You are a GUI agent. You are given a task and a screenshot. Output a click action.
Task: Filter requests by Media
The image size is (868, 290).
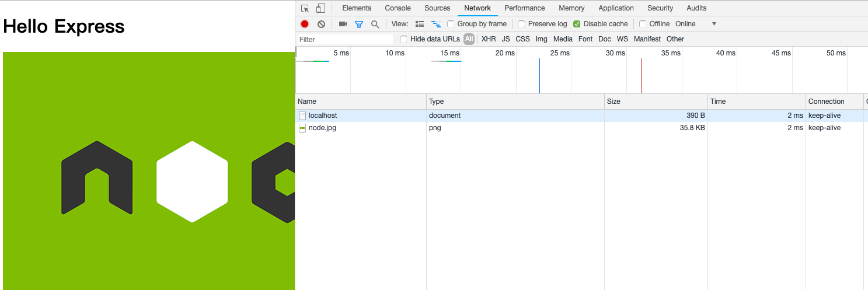(x=563, y=39)
